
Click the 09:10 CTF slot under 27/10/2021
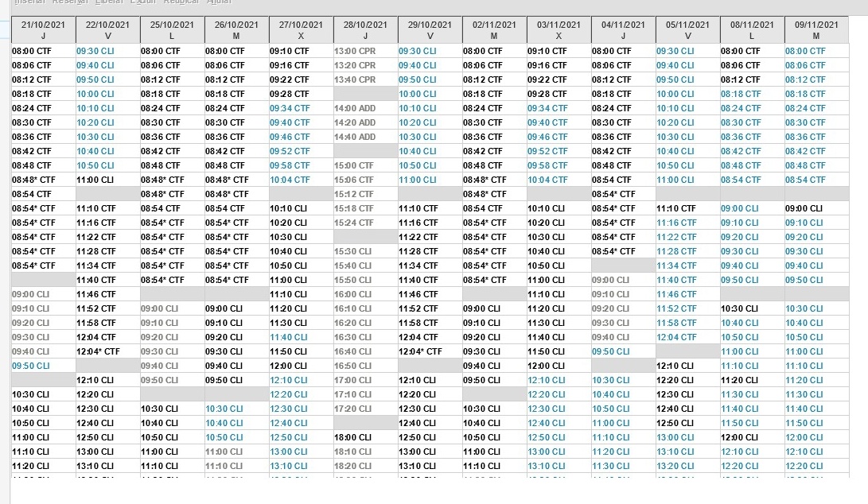tap(302, 51)
